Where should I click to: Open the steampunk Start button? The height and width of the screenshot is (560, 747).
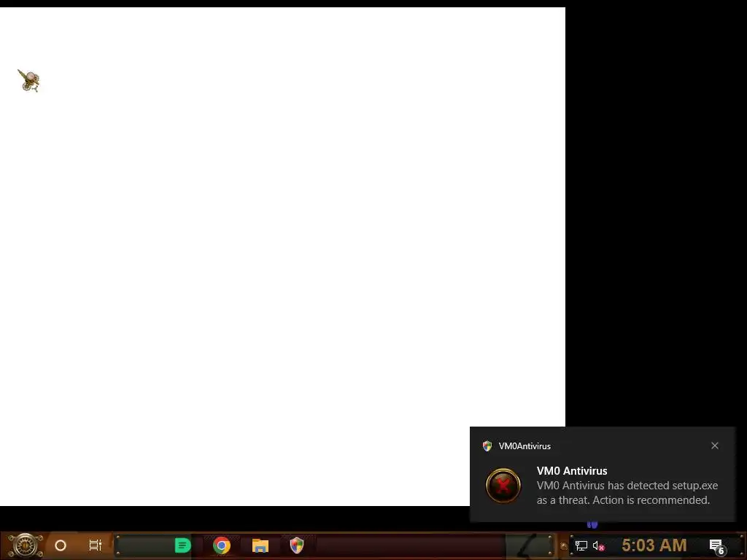click(x=26, y=545)
